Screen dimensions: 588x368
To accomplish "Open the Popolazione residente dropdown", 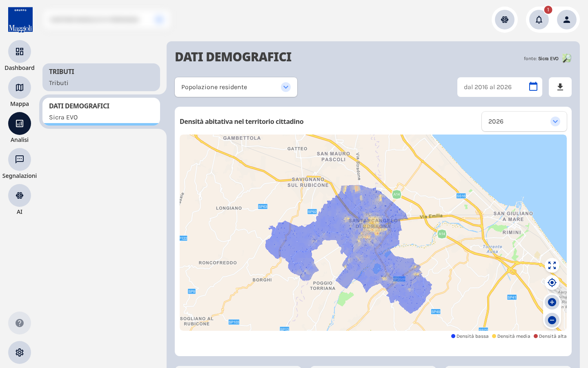I will [x=236, y=87].
